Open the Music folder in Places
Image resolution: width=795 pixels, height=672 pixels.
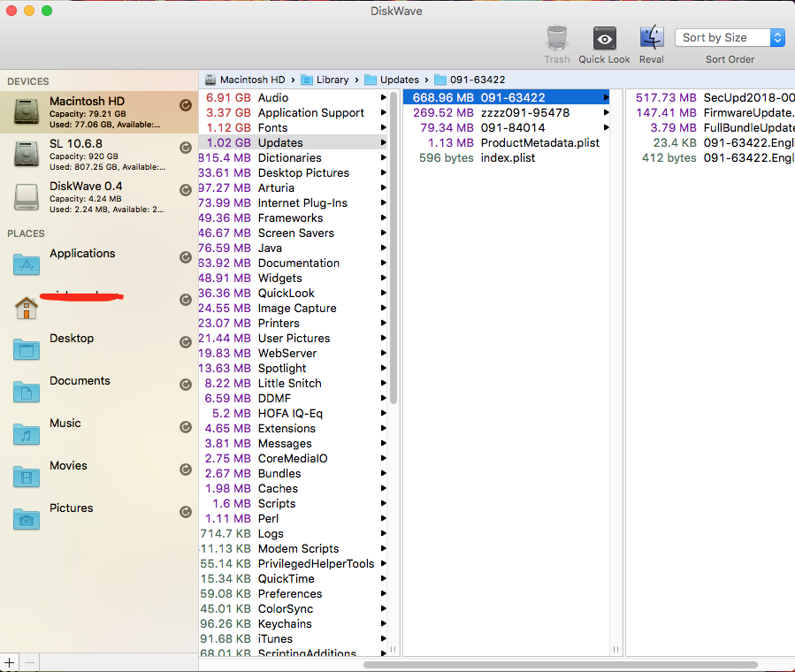point(65,424)
